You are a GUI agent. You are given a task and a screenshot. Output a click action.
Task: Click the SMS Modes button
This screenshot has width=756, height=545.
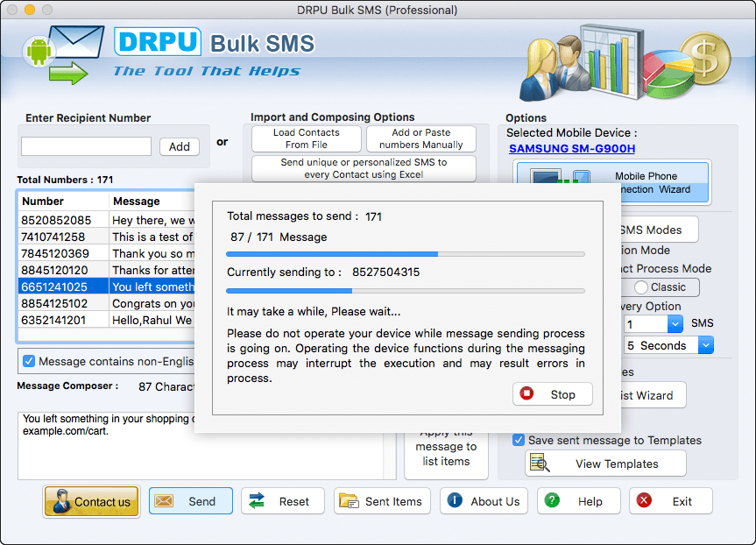click(659, 230)
